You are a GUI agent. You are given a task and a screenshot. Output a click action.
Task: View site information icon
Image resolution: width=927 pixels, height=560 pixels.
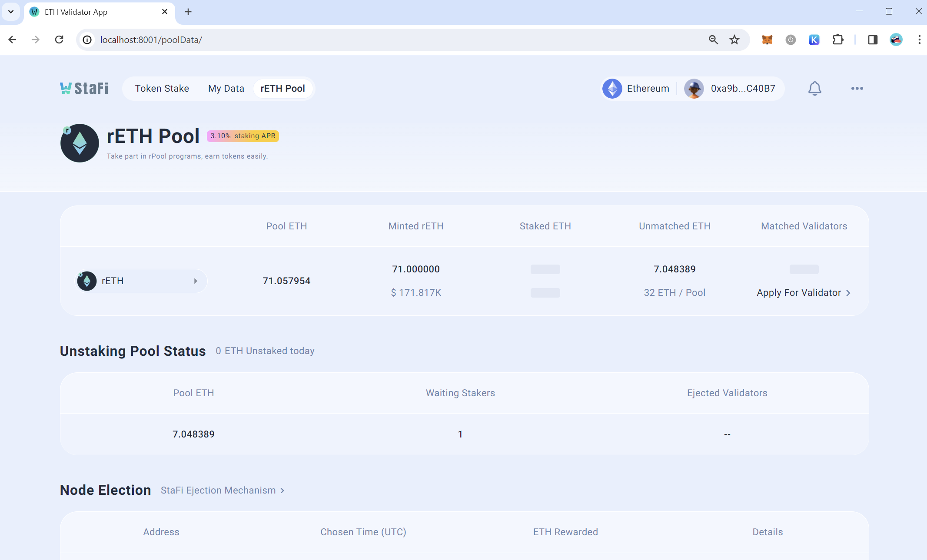click(87, 40)
